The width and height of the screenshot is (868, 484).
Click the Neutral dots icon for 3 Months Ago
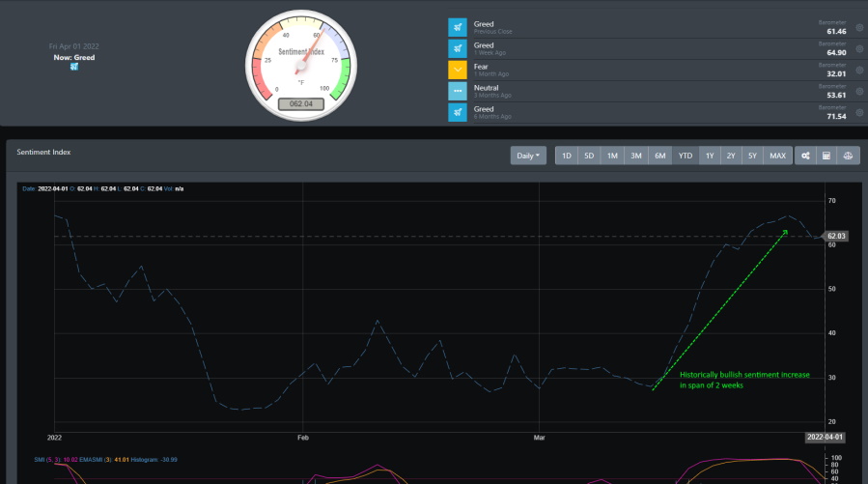click(x=458, y=92)
